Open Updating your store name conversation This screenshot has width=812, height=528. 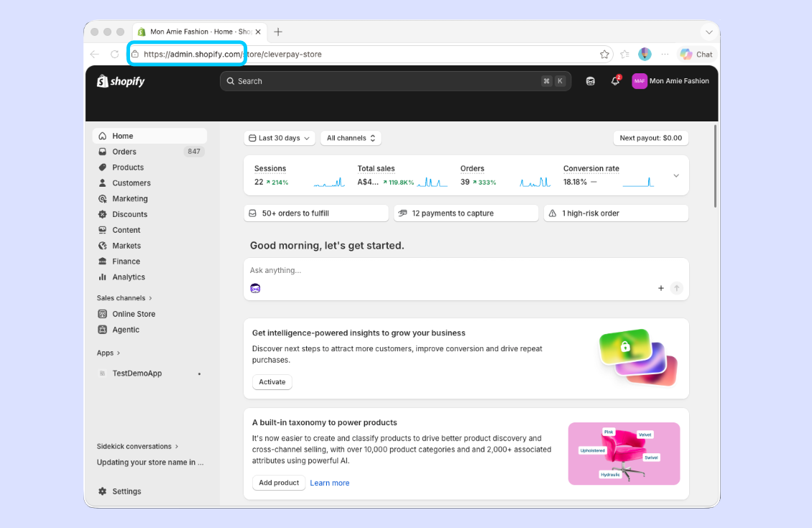[150, 462]
